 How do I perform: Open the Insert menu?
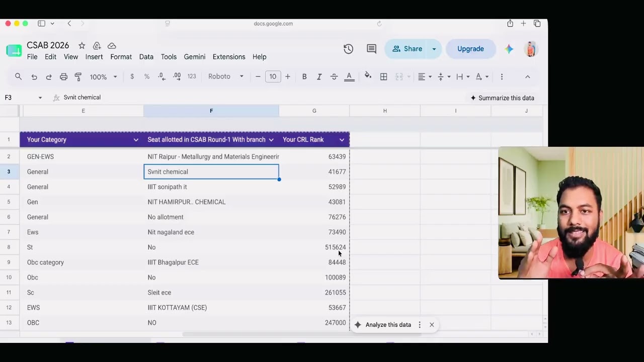[x=94, y=57]
